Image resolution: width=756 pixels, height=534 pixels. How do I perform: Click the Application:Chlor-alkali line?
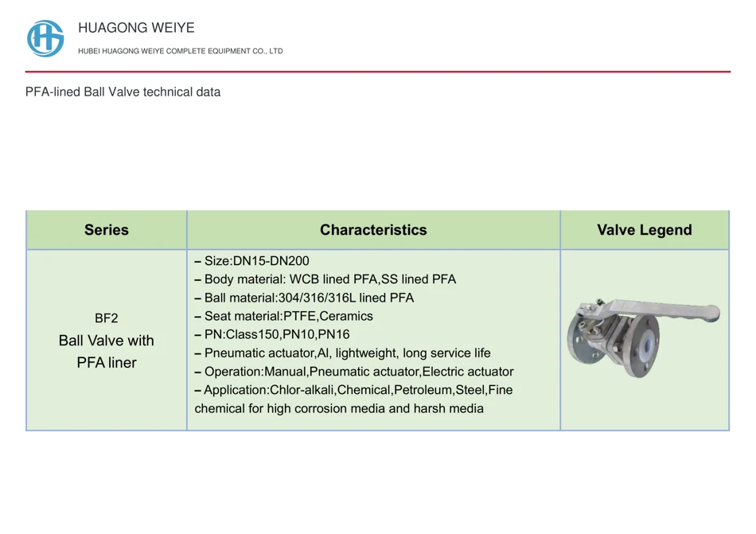[353, 390]
